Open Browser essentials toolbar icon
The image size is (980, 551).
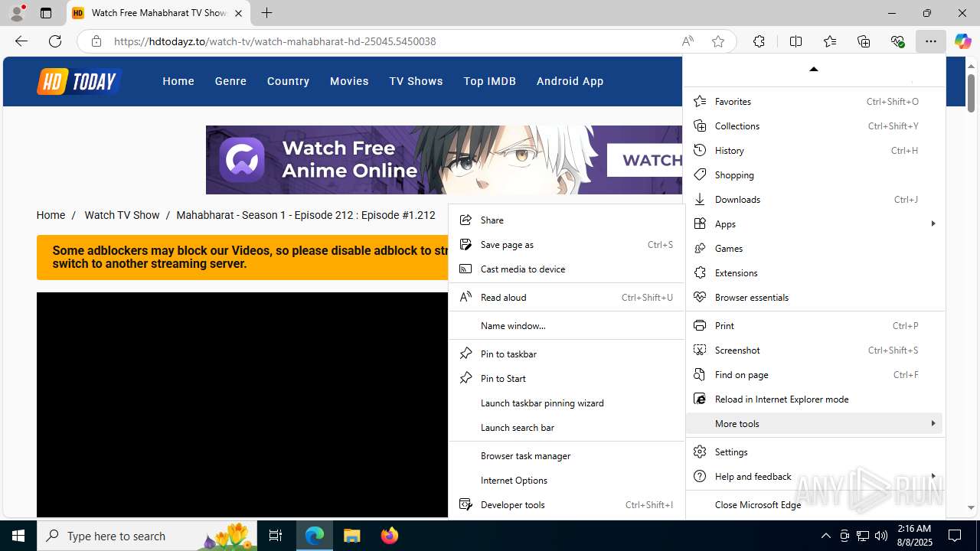(x=898, y=41)
